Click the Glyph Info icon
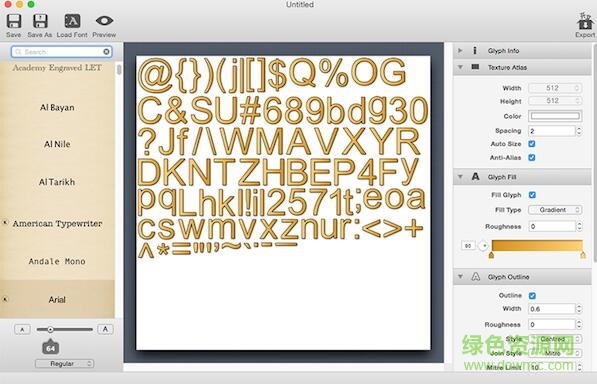The image size is (597, 384). 474,50
